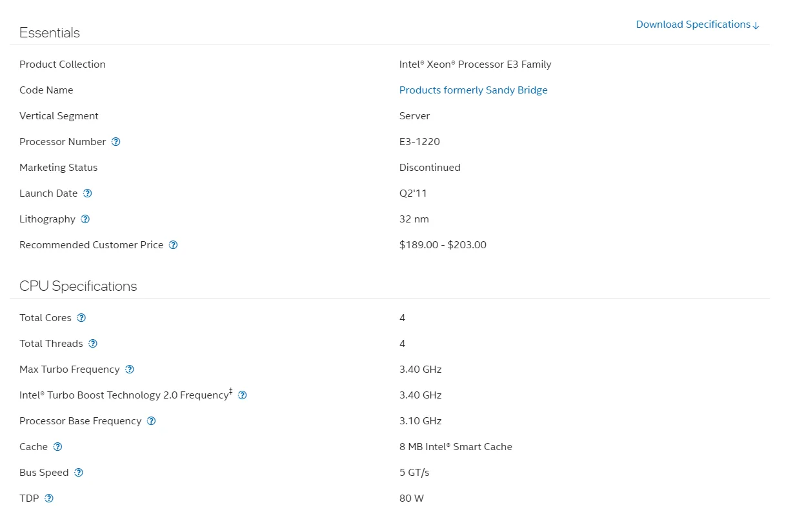Click the Discontinued marketing status value
804x532 pixels.
(430, 168)
